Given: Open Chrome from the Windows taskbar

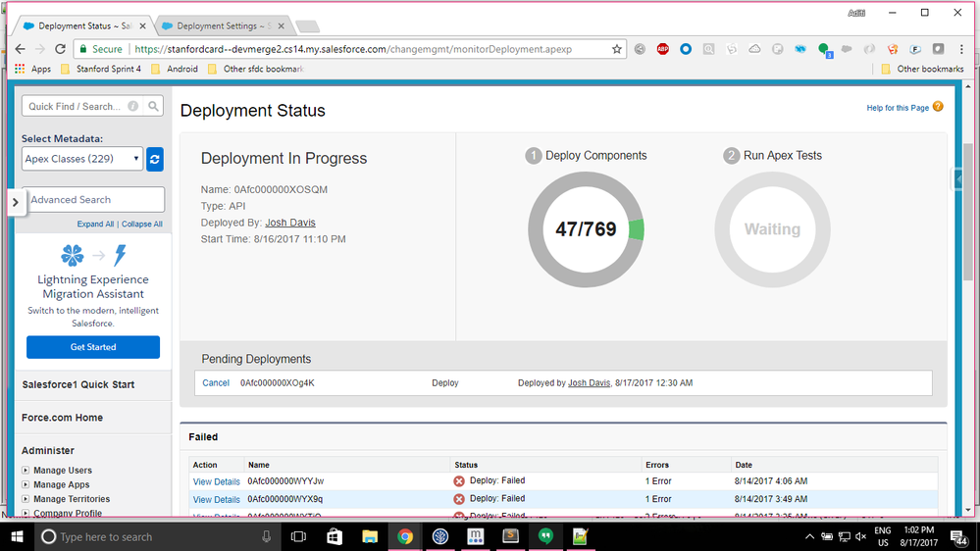Looking at the screenshot, I should (x=405, y=536).
